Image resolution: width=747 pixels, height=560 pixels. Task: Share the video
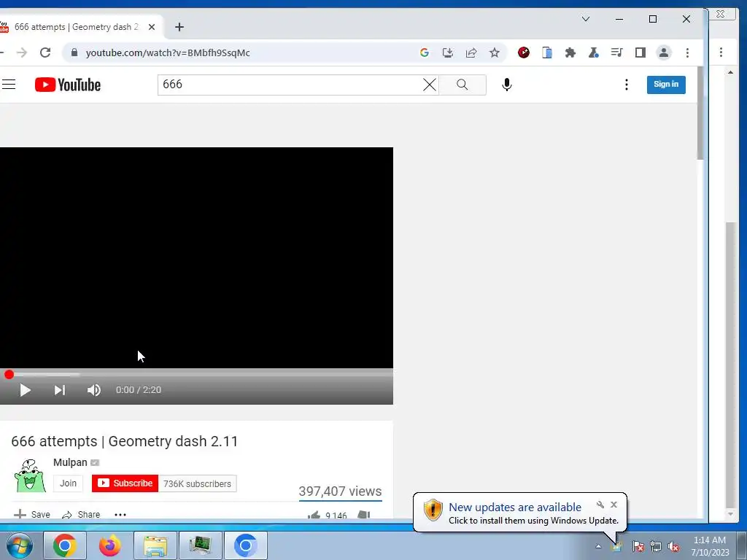82,514
